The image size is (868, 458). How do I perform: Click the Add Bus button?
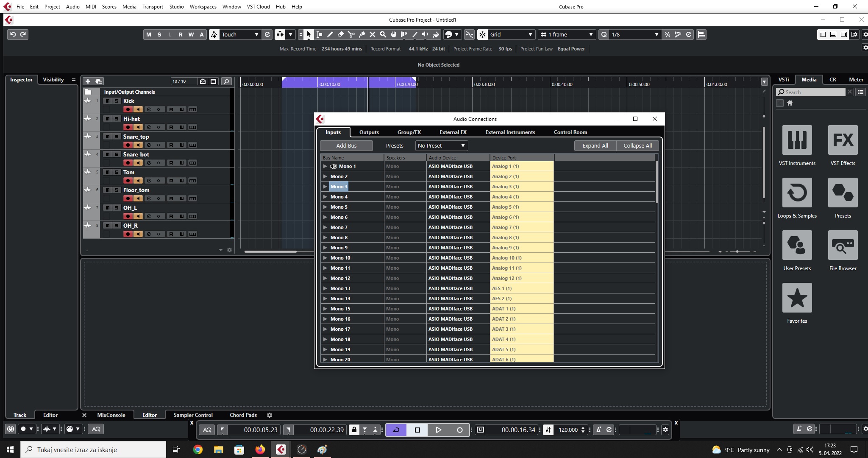tap(346, 145)
